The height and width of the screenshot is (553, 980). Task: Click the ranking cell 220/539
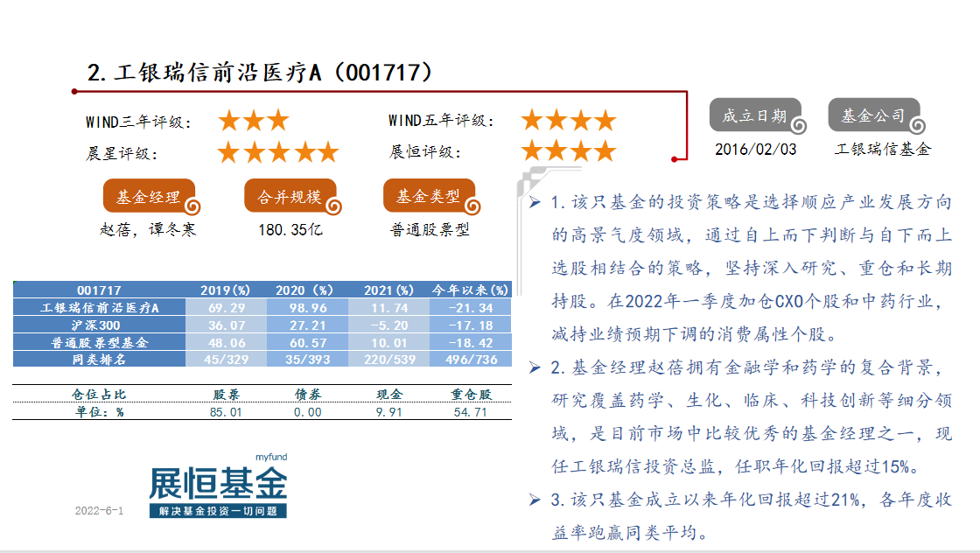pos(388,360)
